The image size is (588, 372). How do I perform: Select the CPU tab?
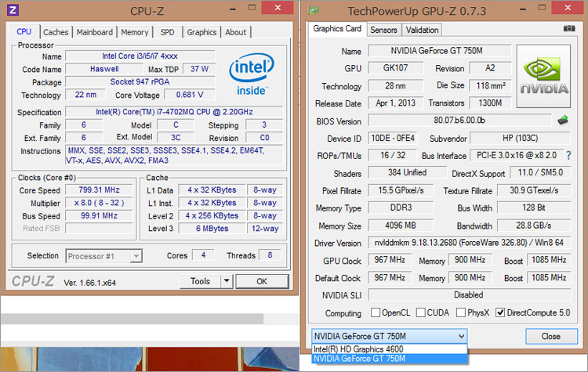point(24,31)
